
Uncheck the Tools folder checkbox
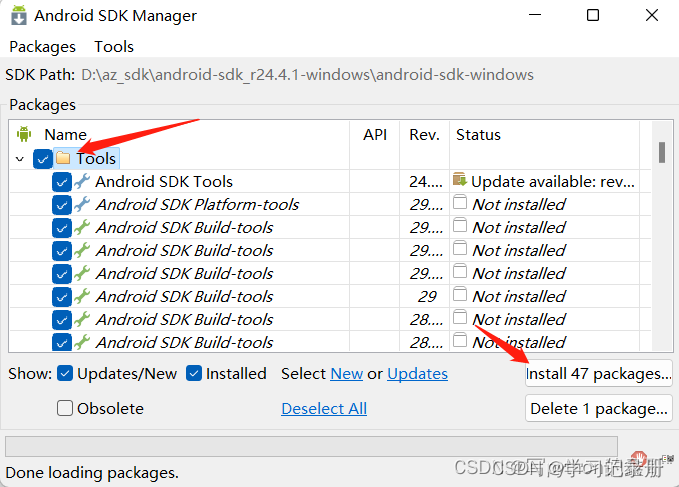coord(42,158)
